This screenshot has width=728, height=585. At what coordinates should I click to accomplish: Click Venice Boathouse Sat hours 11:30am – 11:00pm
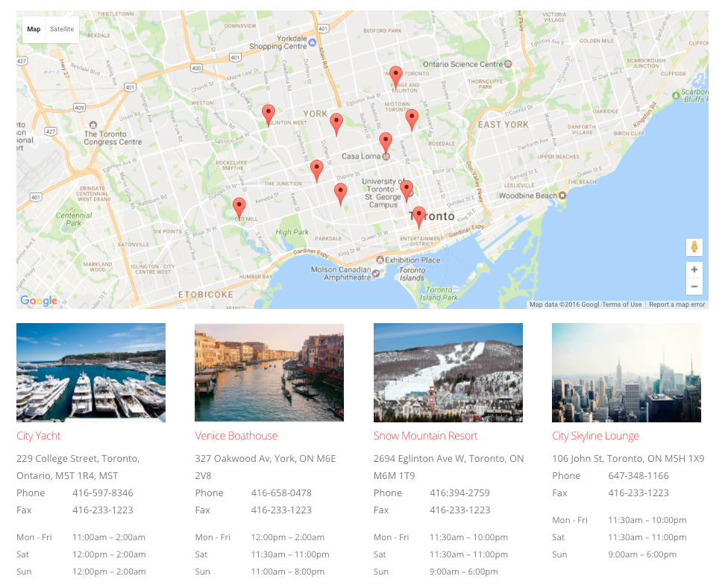tap(290, 554)
